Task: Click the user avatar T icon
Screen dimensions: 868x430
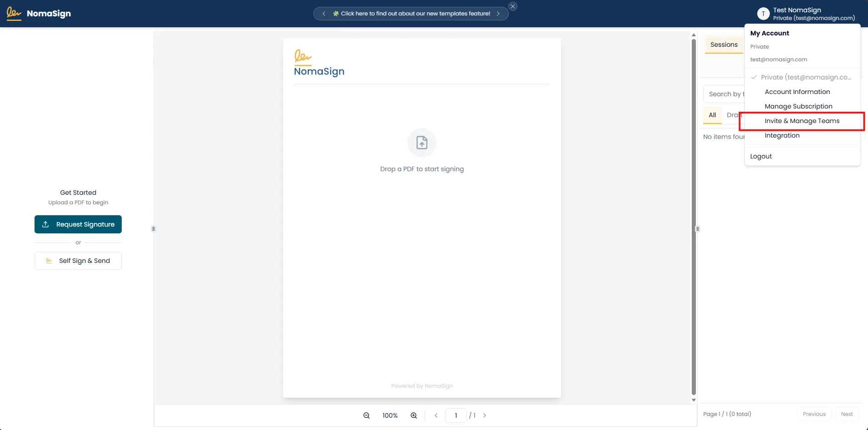Action: coord(763,14)
